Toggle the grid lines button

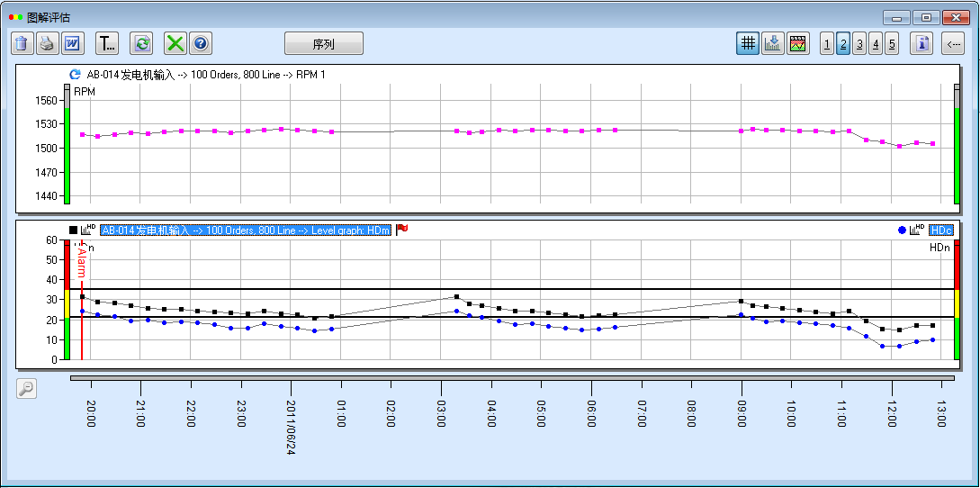[747, 43]
